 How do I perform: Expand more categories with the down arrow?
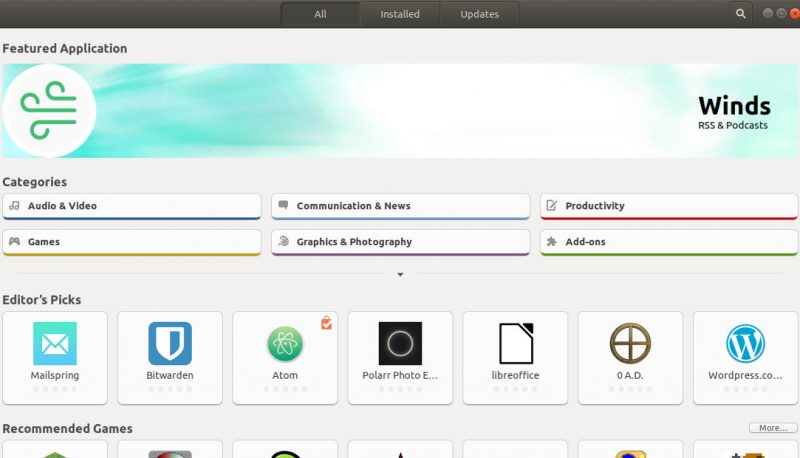click(x=401, y=274)
